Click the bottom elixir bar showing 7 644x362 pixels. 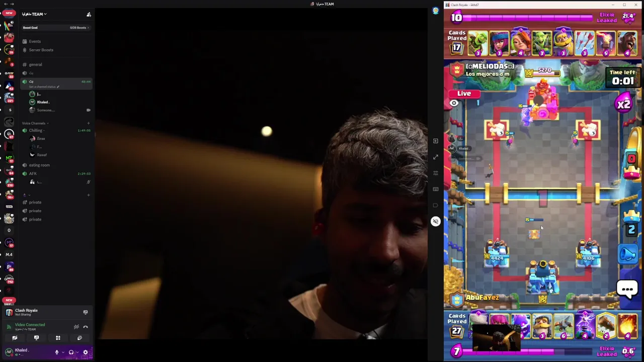[x=521, y=351]
